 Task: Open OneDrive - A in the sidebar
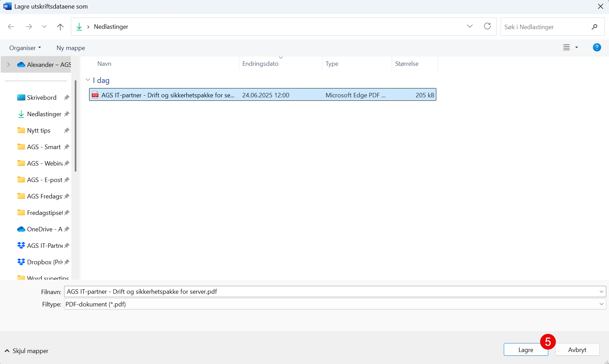40,229
